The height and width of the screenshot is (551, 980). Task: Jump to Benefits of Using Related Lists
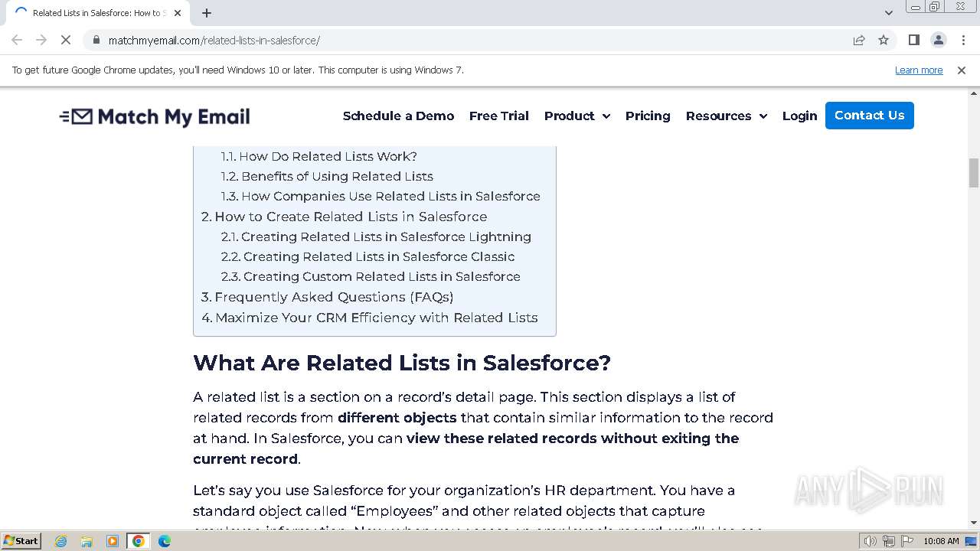[x=328, y=176]
